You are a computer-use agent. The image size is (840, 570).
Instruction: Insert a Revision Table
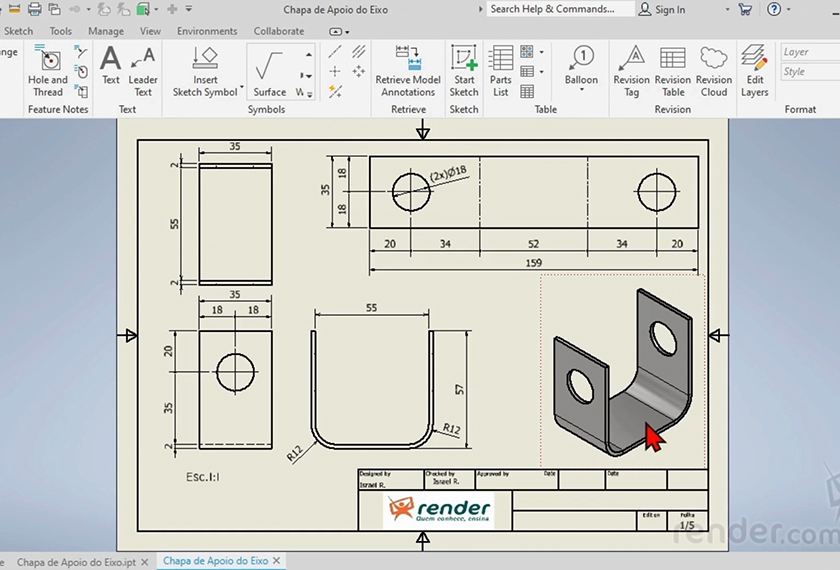(x=673, y=70)
